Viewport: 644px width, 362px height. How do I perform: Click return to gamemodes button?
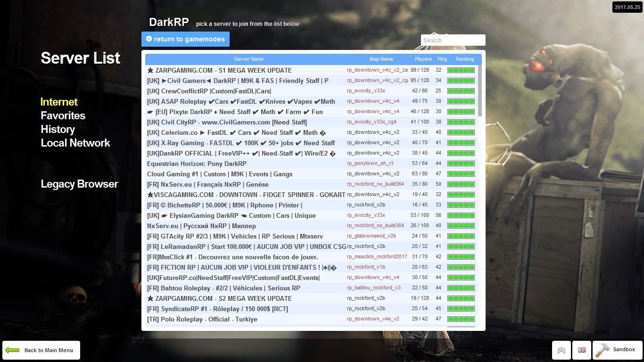point(185,39)
